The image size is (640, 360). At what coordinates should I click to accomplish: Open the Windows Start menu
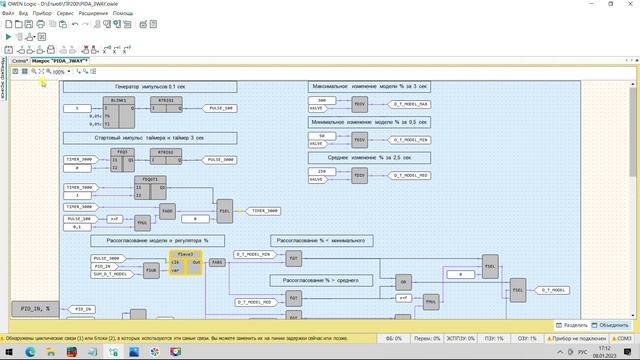[8, 352]
